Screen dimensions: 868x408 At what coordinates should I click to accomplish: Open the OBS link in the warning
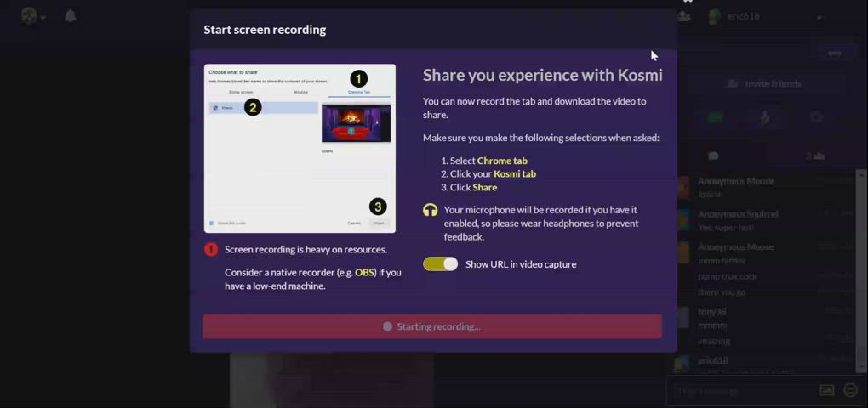(x=365, y=273)
